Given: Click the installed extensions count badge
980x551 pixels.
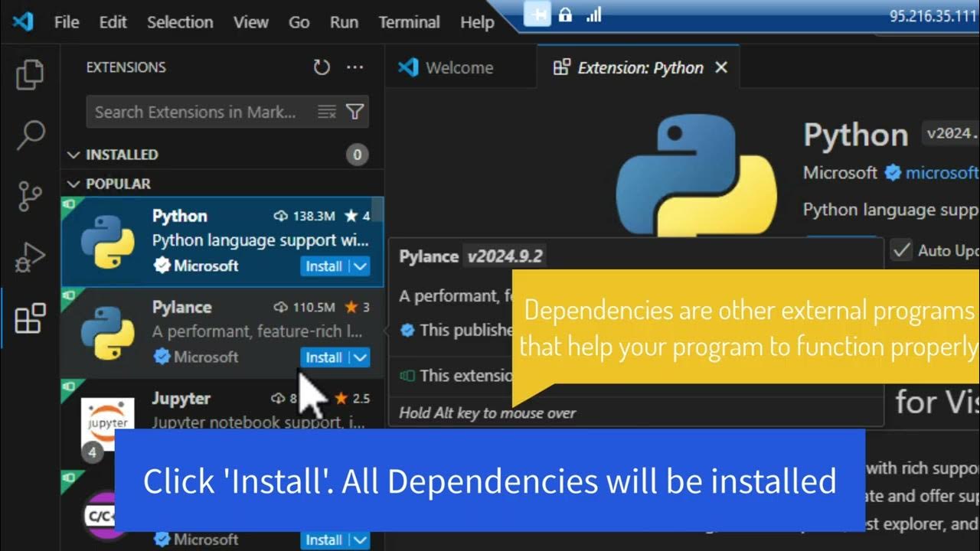Looking at the screenshot, I should coord(356,155).
